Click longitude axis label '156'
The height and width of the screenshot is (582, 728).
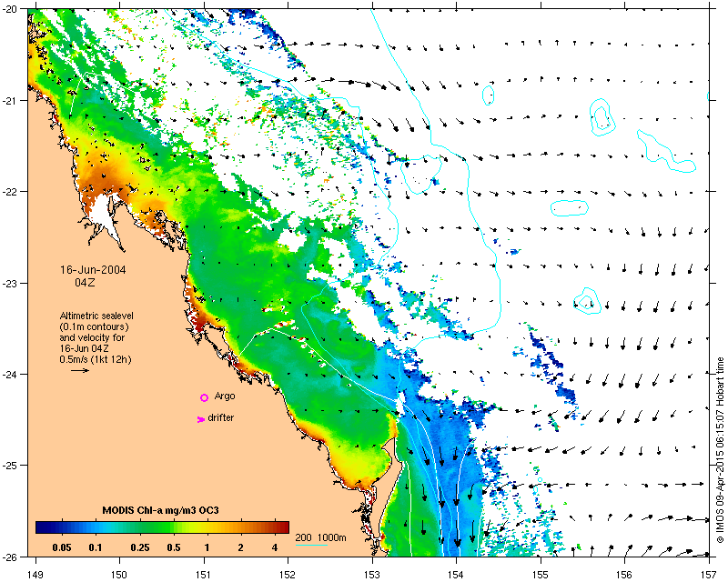625,575
